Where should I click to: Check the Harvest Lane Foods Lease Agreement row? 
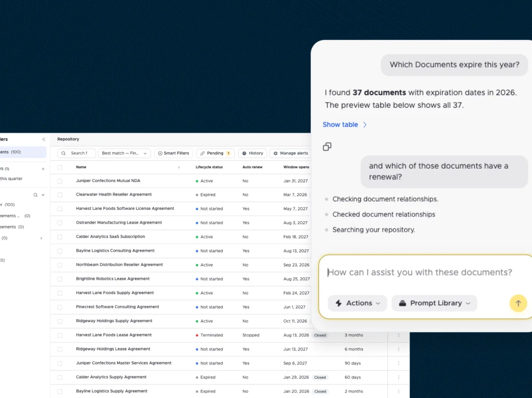click(60, 335)
